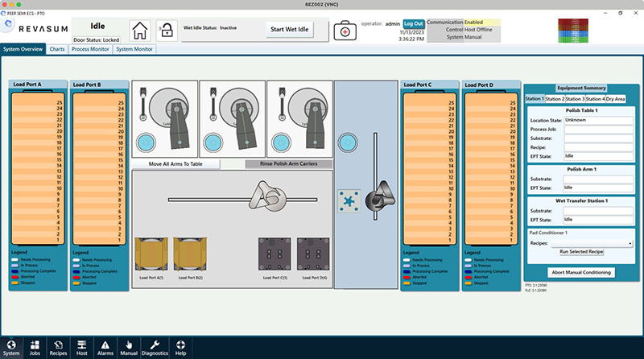Click the Load Port A header

(x=38, y=85)
